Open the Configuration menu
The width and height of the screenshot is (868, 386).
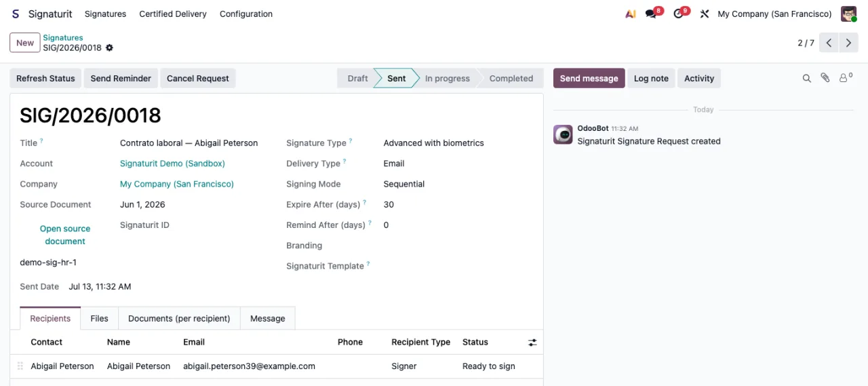click(246, 14)
